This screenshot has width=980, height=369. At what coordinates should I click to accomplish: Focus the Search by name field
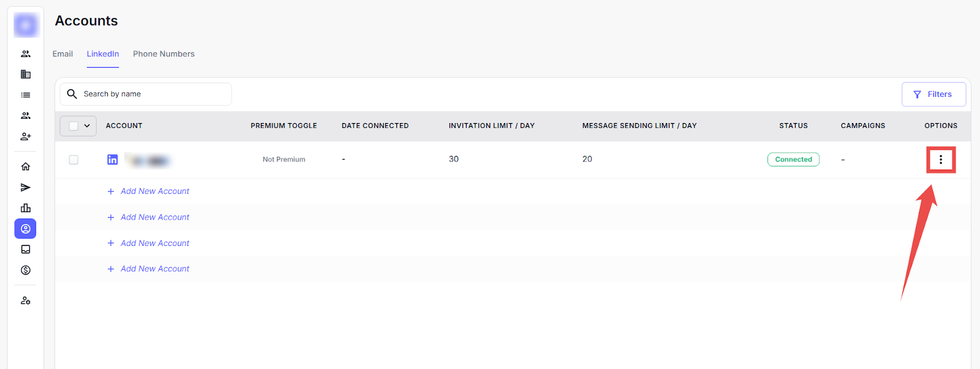(x=153, y=94)
